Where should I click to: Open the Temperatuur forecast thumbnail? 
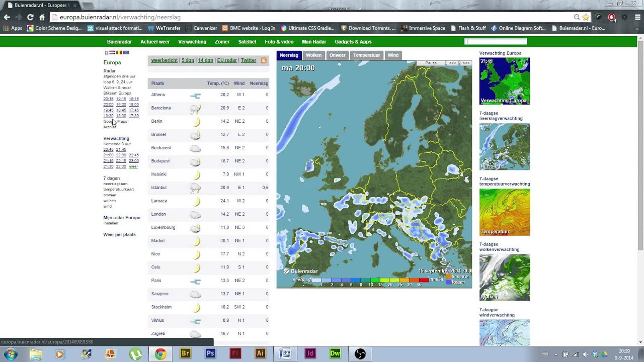coord(505,212)
